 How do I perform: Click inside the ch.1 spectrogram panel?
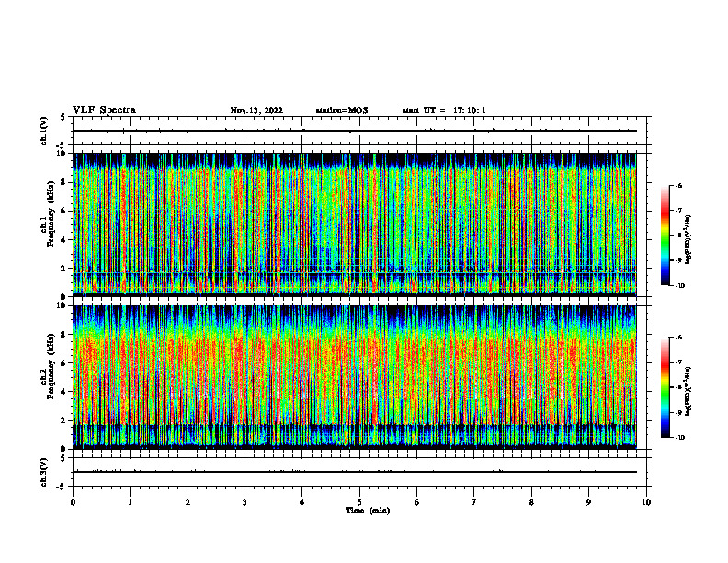click(355, 224)
